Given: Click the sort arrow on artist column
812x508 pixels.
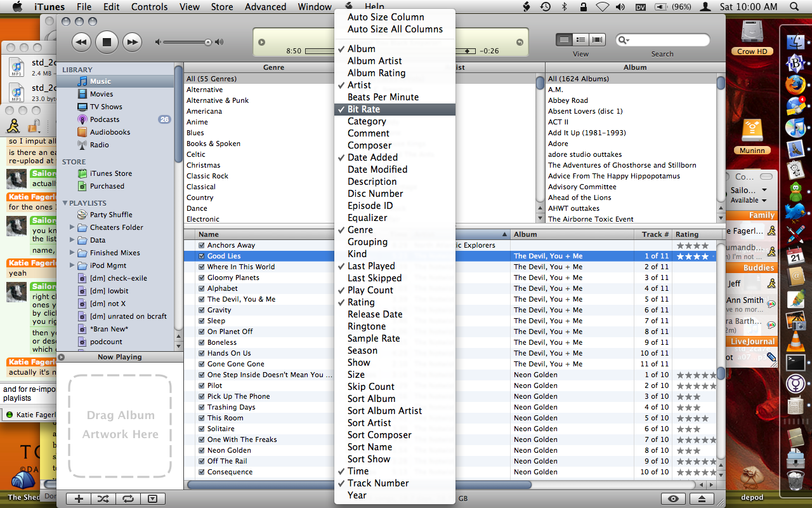Looking at the screenshot, I should [x=504, y=234].
